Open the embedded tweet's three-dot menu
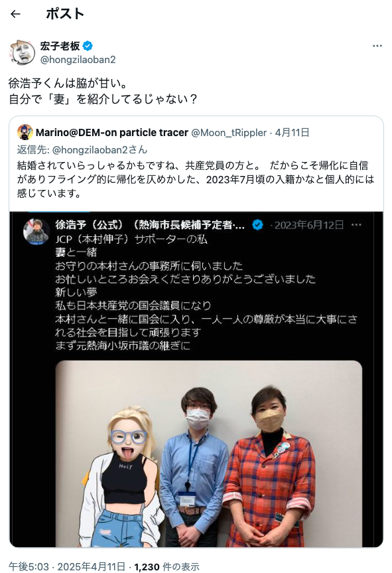The image size is (392, 573). [356, 224]
